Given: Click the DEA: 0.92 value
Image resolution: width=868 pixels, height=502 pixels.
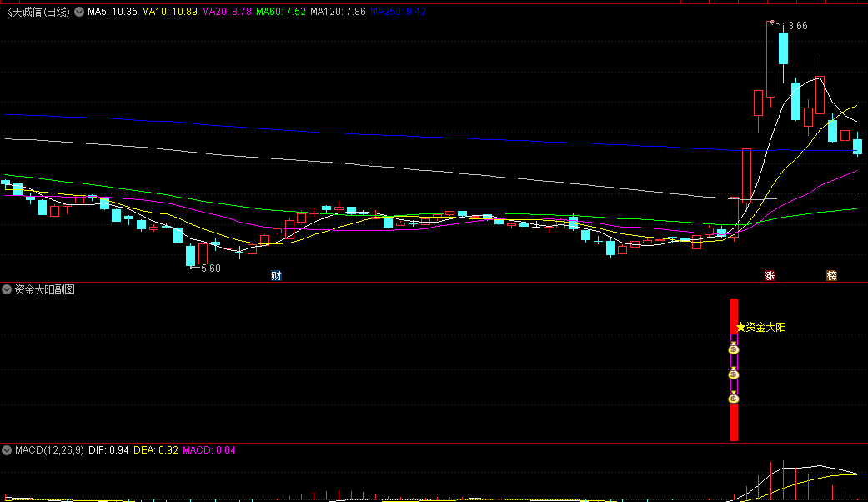Looking at the screenshot, I should click(156, 450).
